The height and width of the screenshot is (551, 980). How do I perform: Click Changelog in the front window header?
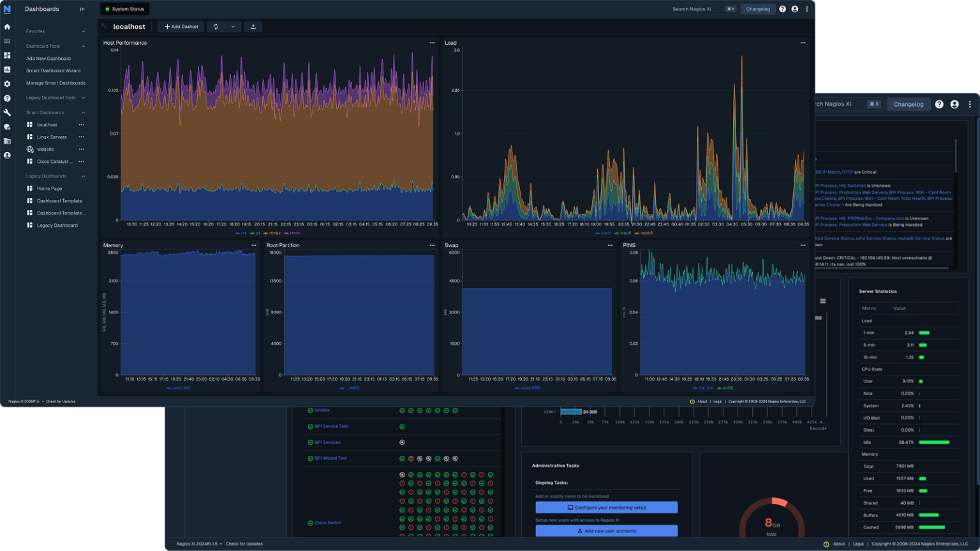[x=758, y=9]
